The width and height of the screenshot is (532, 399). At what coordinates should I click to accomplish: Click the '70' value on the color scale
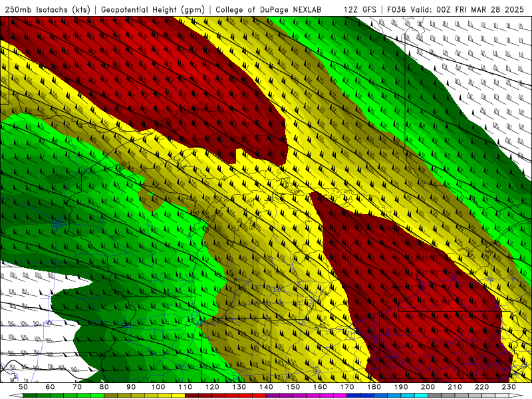coord(77,387)
